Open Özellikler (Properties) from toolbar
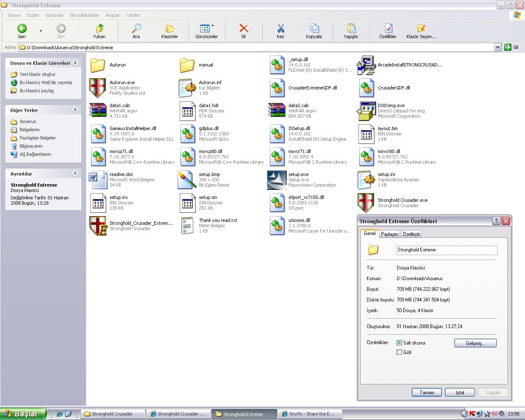This screenshot has width=525, height=420. [388, 31]
